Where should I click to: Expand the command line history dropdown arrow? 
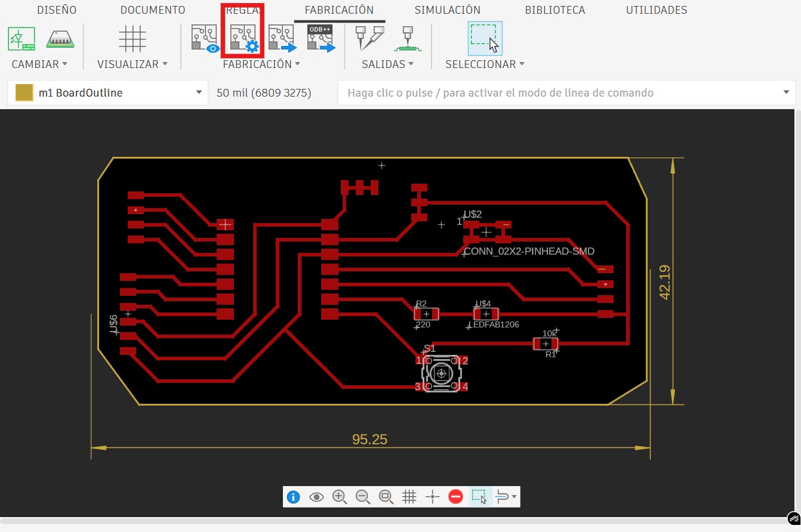click(x=786, y=93)
